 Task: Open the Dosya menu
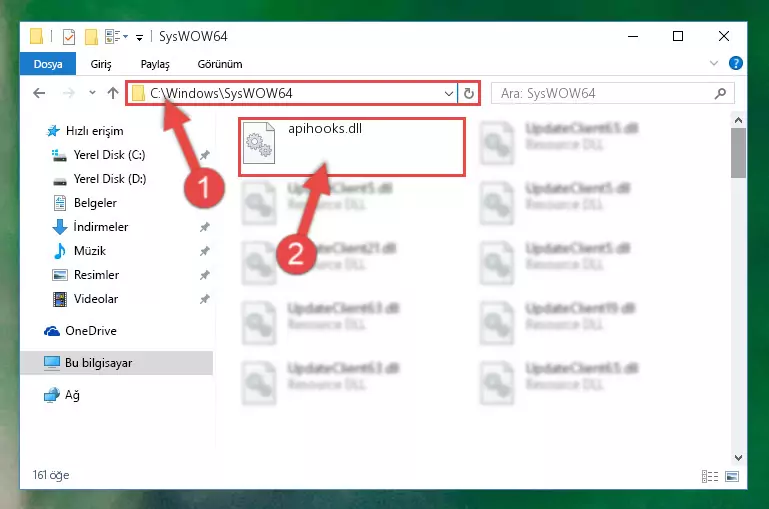click(48, 64)
